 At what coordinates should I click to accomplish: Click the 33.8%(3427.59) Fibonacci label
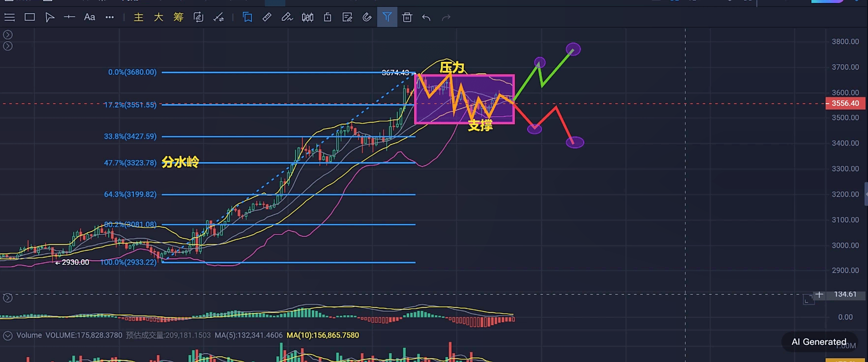(x=130, y=136)
